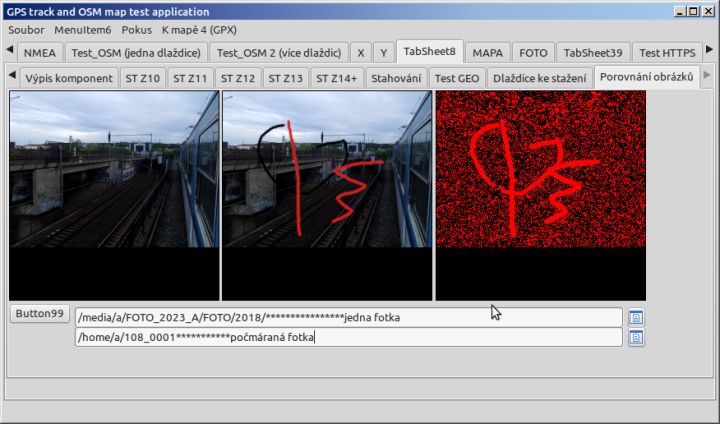Viewport: 720px width, 424px height.
Task: Open file browser icon beside 'jedna fotka' path
Action: [636, 317]
